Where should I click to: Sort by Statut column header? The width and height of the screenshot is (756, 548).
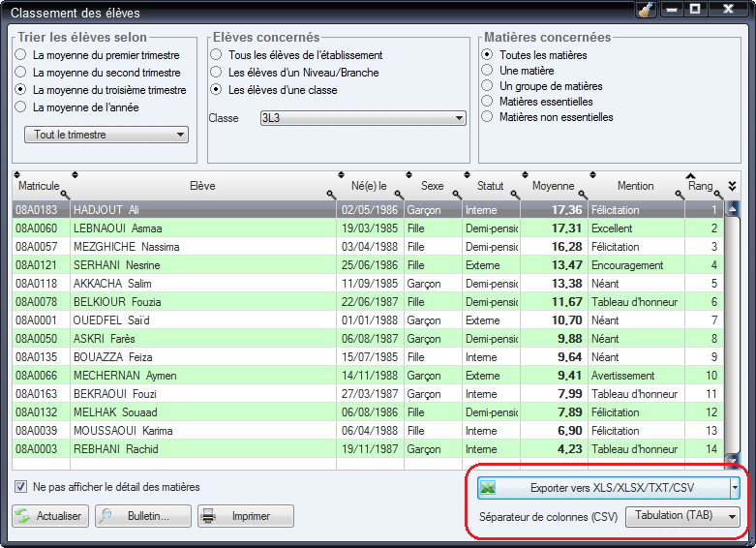pyautogui.click(x=490, y=186)
